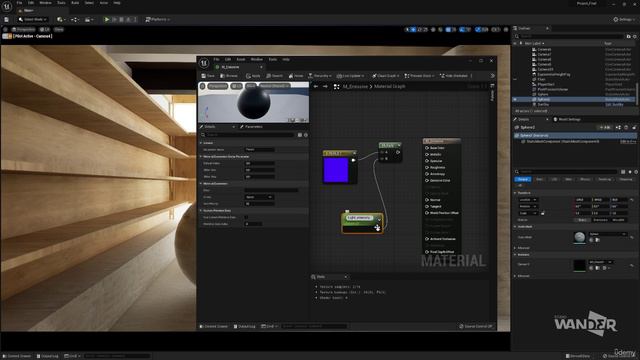Click the Specular input pin

point(427,161)
